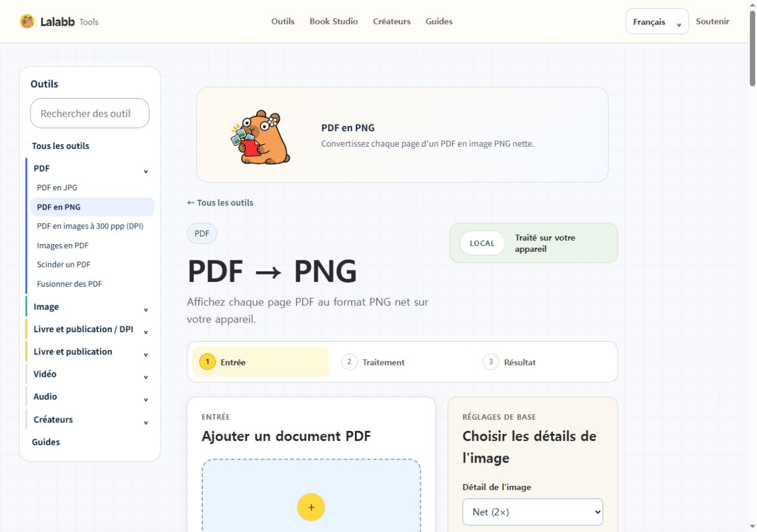757x532 pixels.
Task: Click Tous les outils in the sidebar
Action: coord(60,146)
